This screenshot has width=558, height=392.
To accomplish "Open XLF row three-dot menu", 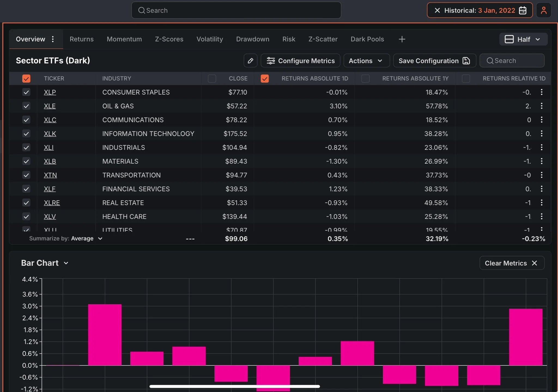I will pyautogui.click(x=541, y=189).
